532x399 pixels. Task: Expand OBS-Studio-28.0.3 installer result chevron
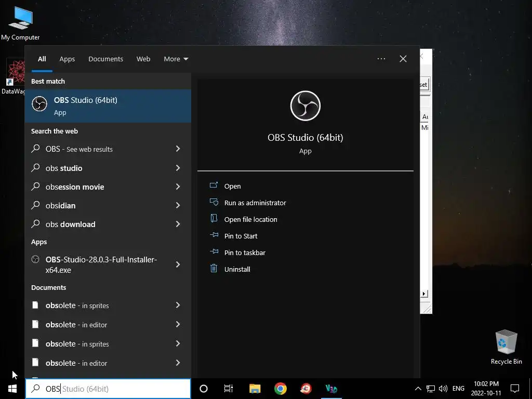click(178, 264)
